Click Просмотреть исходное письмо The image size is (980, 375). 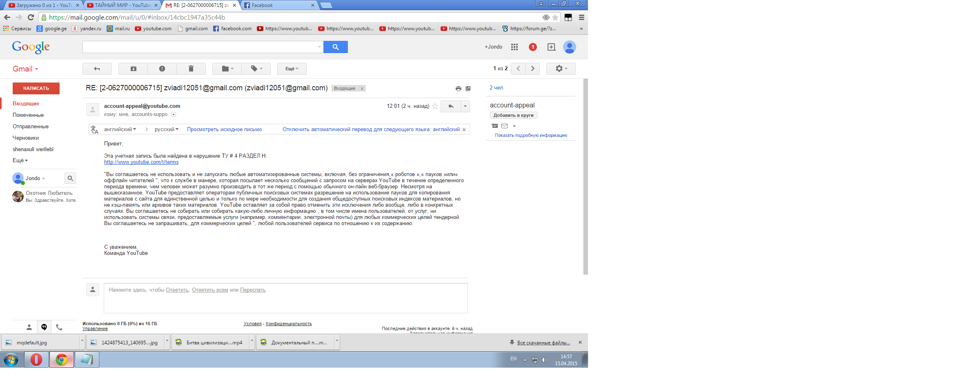tap(224, 129)
